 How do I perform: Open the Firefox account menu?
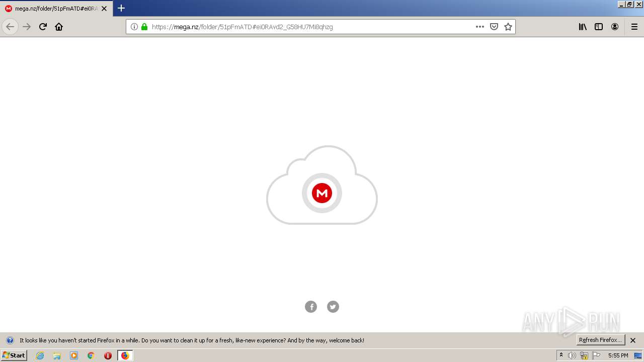[x=615, y=27]
